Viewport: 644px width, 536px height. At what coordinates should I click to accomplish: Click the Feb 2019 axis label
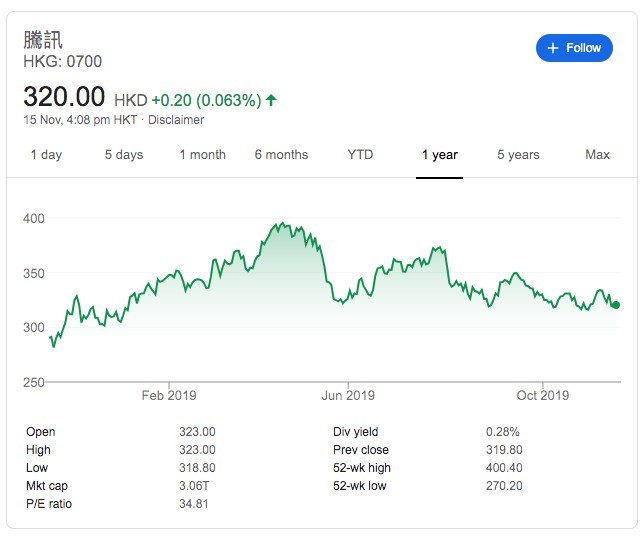(x=169, y=396)
